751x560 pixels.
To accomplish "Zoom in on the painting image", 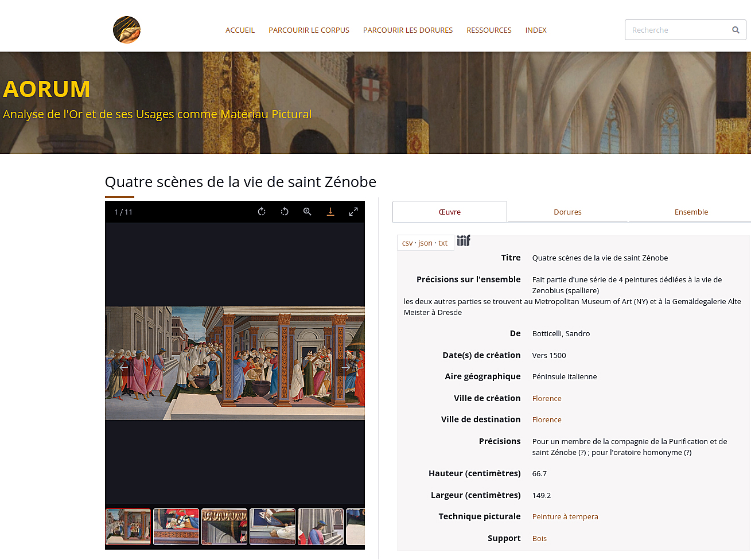I will tap(308, 212).
